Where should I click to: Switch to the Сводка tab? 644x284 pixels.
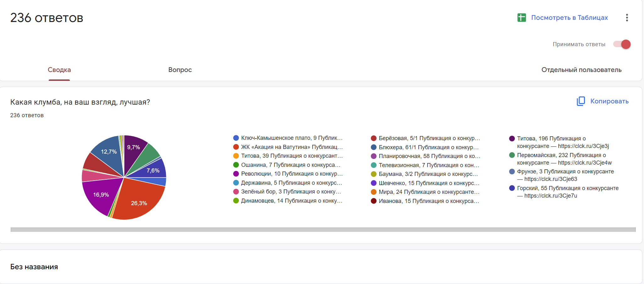[x=59, y=70]
